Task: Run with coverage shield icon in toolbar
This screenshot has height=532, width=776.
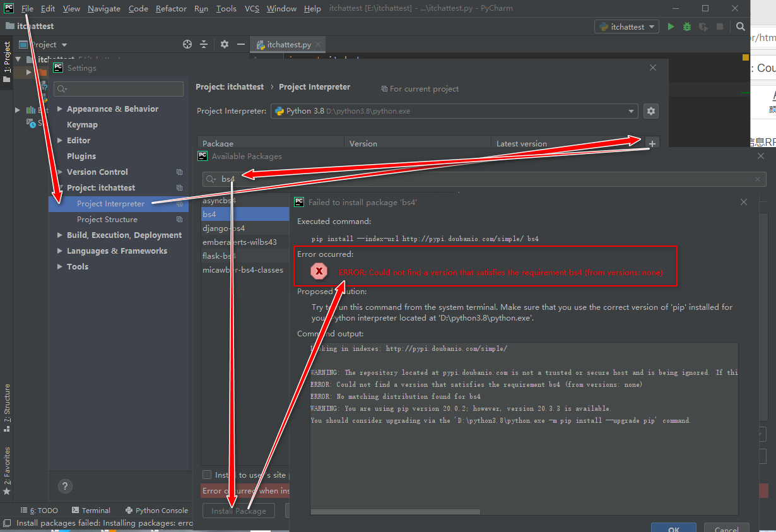Action: pos(703,27)
